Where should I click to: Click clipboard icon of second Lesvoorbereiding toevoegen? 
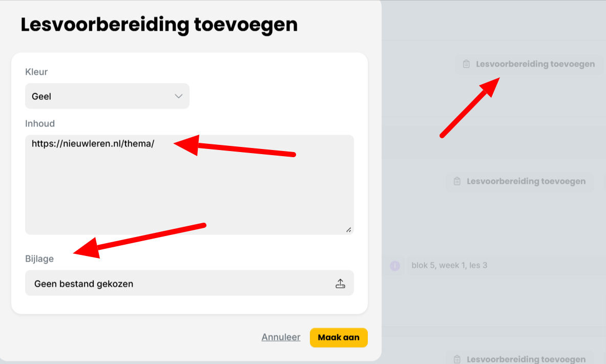point(457,181)
